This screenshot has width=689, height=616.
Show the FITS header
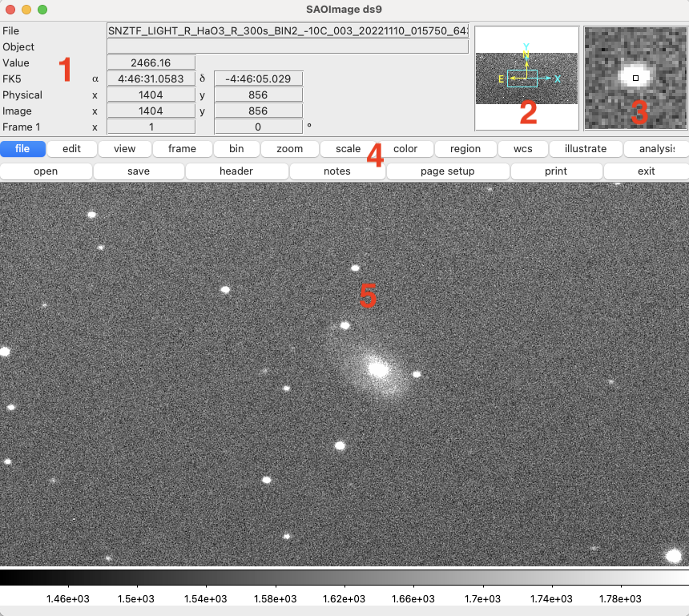[236, 171]
